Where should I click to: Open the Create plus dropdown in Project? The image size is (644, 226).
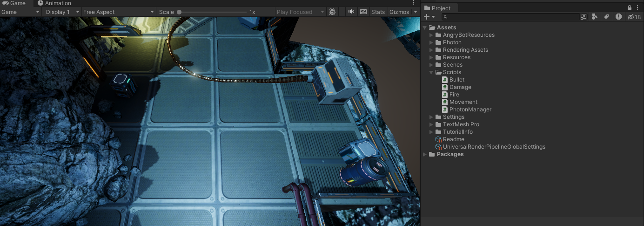point(429,17)
